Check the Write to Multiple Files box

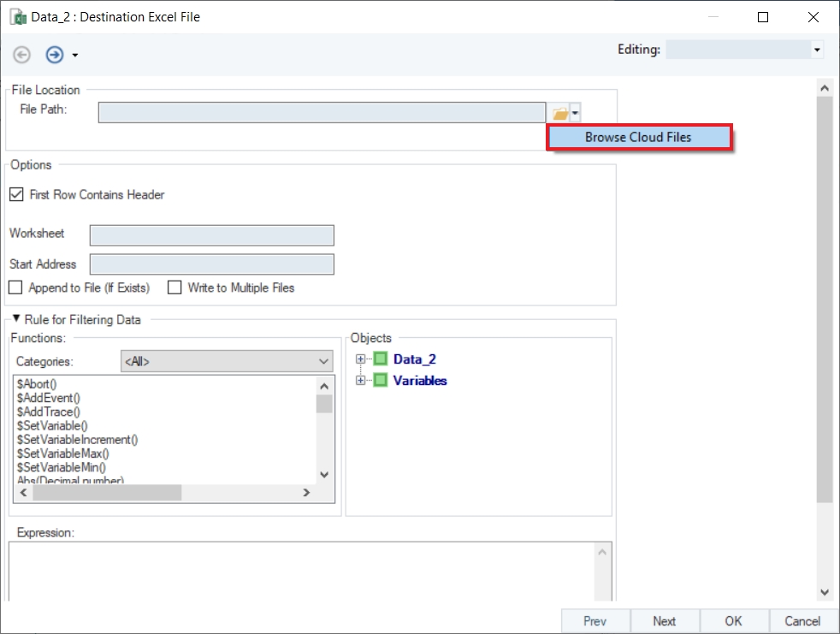[x=175, y=287]
